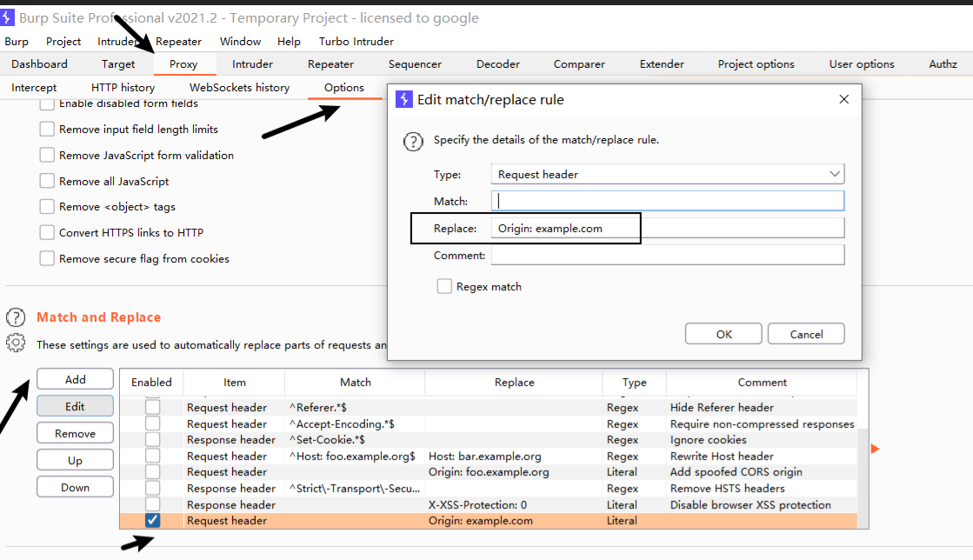The image size is (973, 560).
Task: Click OK in the edit rule dialog
Action: [723, 334]
